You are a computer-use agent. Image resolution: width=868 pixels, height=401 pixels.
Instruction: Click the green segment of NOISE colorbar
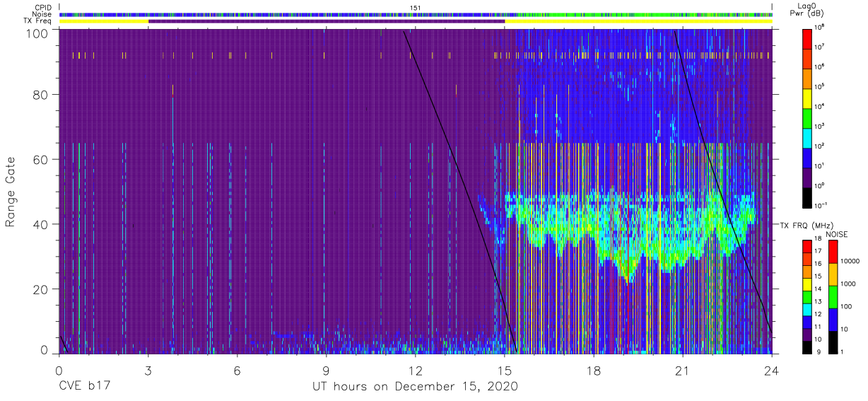coord(833,296)
